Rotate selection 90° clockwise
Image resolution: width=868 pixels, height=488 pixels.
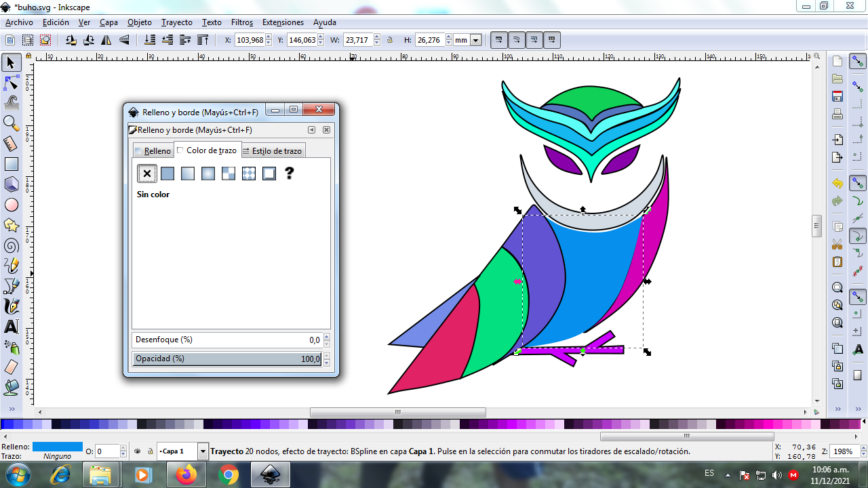pos(88,40)
